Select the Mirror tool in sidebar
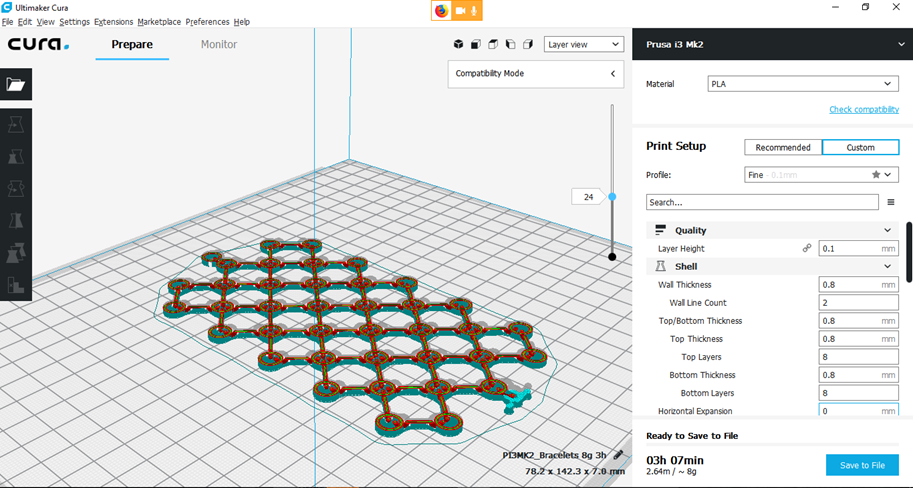 pyautogui.click(x=16, y=221)
